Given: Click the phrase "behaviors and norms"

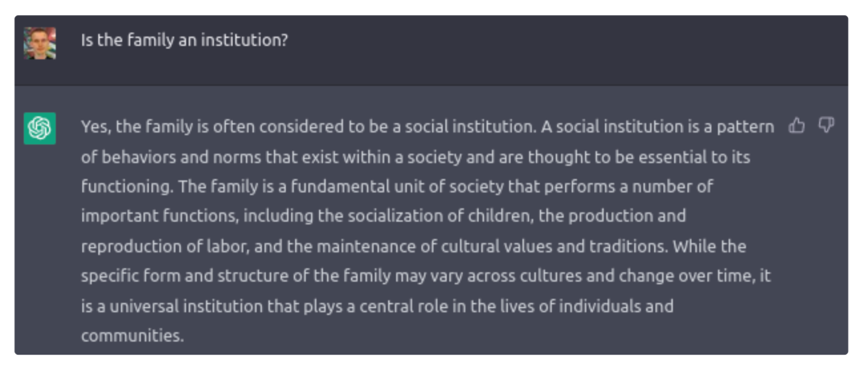Looking at the screenshot, I should pyautogui.click(x=170, y=156).
